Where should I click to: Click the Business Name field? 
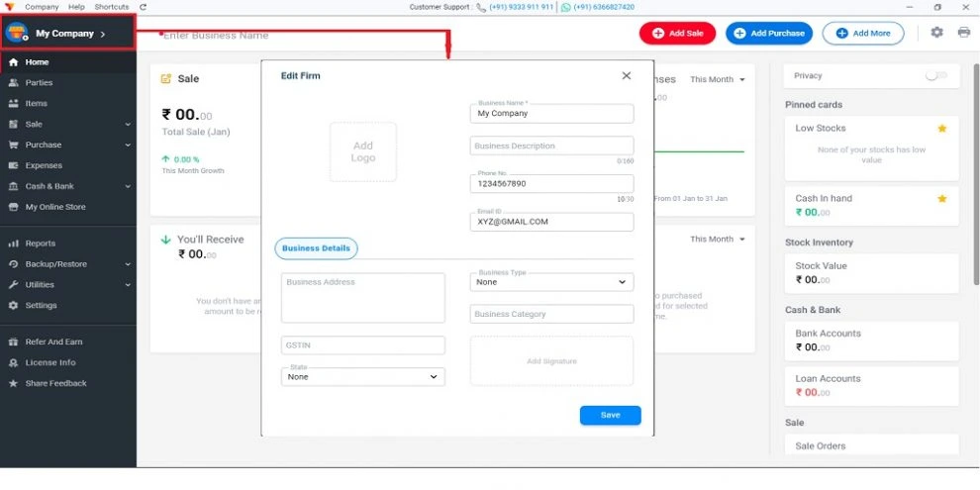coord(552,113)
